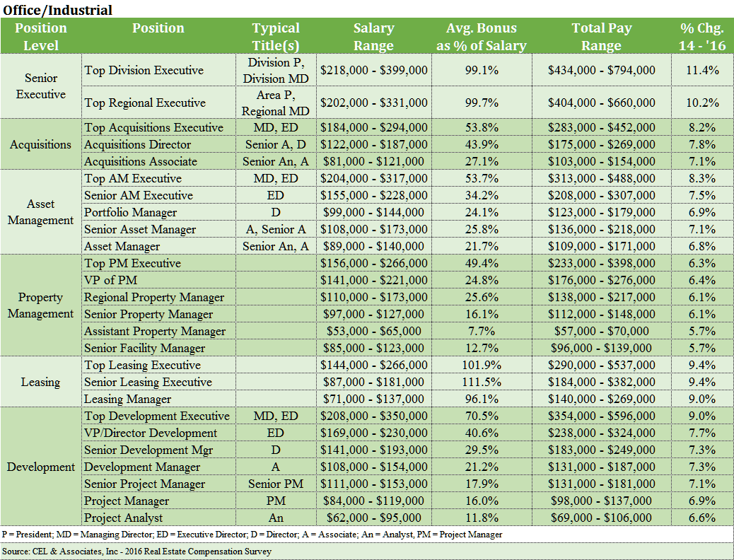
Task: Click the "11.4%" percent change cell
Action: pos(702,70)
